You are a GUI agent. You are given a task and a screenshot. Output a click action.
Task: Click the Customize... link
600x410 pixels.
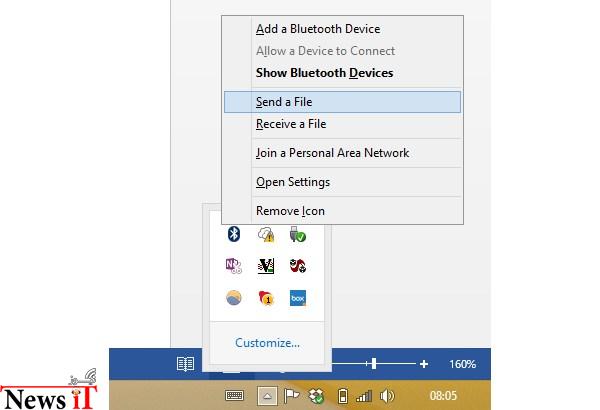tap(267, 343)
